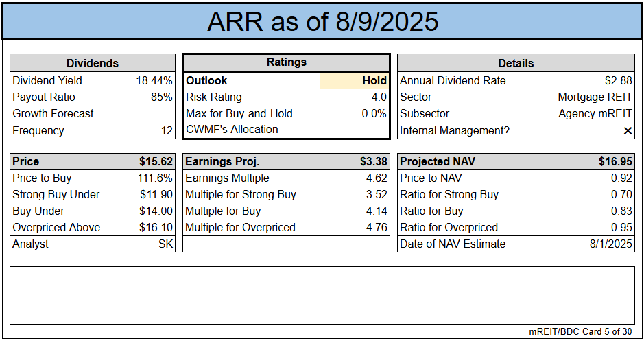Viewport: 644px width, 341px height.
Task: Click Multiple for Strong Buy value 3.52
Action: click(377, 194)
